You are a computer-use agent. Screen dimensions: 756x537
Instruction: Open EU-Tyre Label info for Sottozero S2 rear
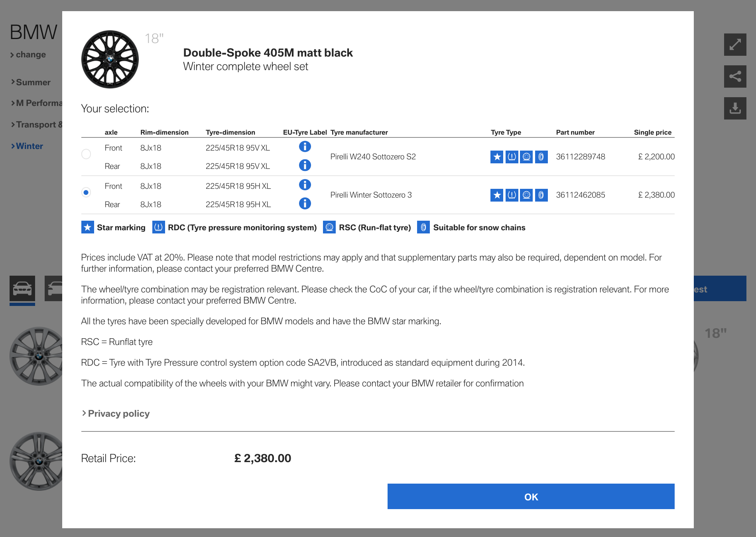point(305,165)
